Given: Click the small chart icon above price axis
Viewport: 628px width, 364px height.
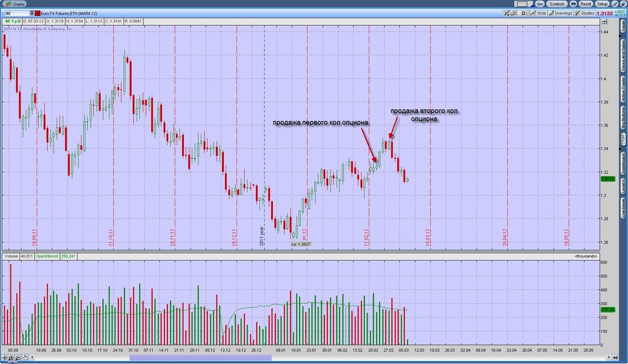Looking at the screenshot, I should click(604, 21).
